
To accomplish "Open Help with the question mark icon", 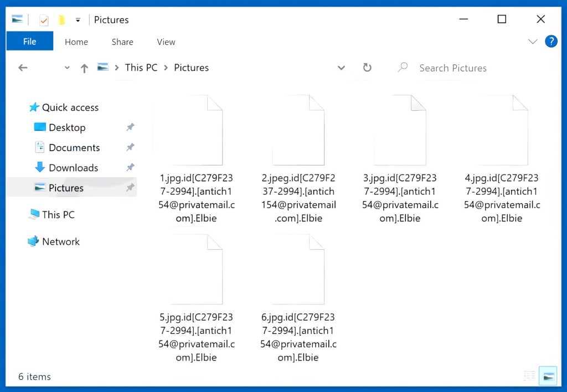I will [551, 42].
